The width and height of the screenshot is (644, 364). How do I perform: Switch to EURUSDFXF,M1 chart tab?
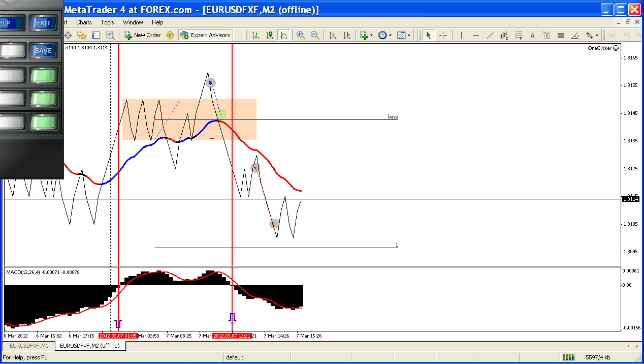pyautogui.click(x=29, y=346)
